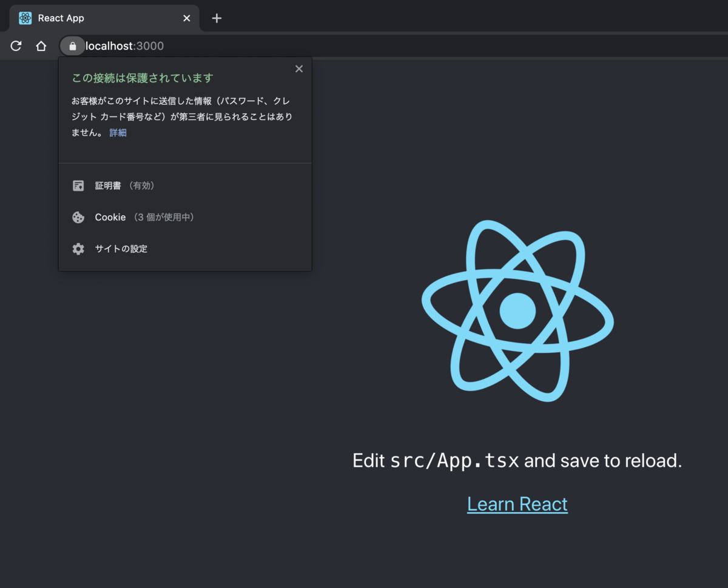Open サイトの設定 entry

185,249
